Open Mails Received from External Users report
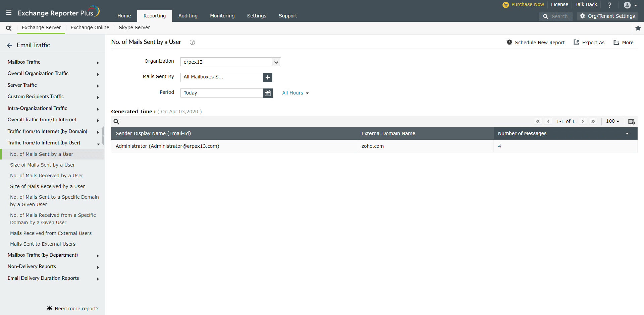Viewport: 644px width, 315px height. (51, 233)
